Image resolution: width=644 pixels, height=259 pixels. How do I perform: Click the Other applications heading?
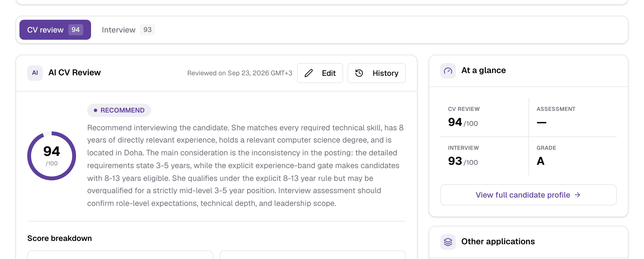pos(498,241)
